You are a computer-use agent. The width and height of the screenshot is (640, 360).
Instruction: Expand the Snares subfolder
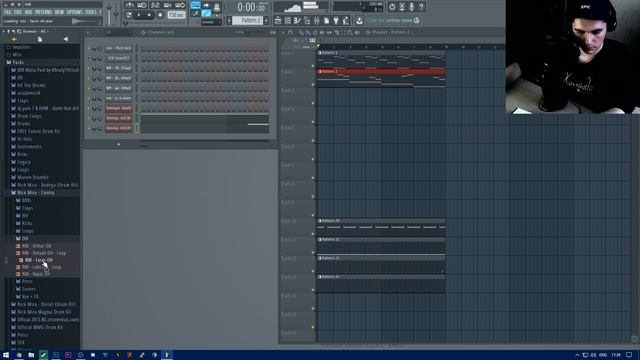coord(28,289)
